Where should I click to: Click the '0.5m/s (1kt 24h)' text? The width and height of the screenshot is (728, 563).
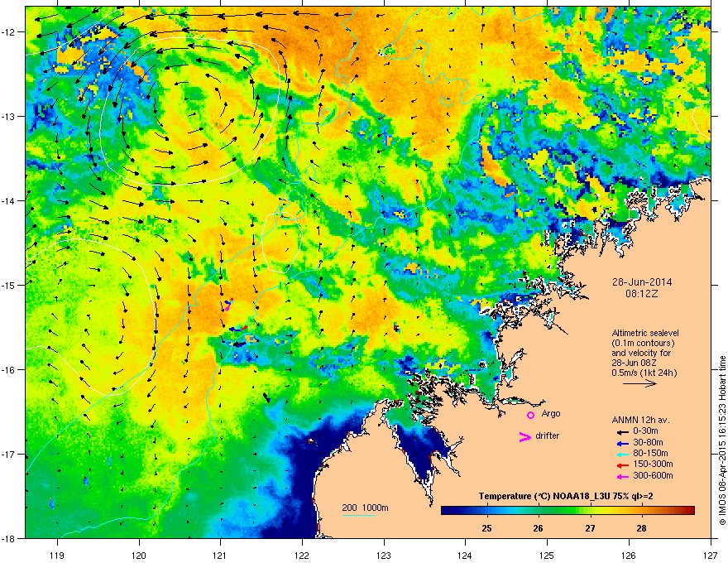644,373
